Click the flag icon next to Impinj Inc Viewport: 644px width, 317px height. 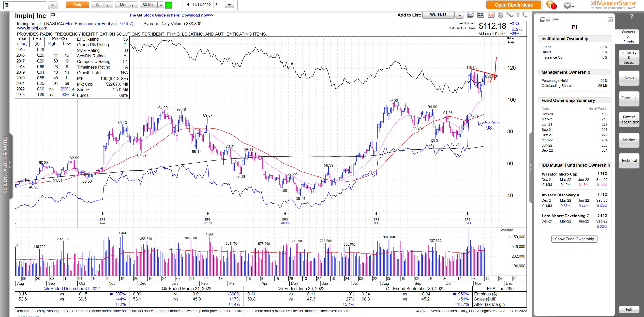53,16
